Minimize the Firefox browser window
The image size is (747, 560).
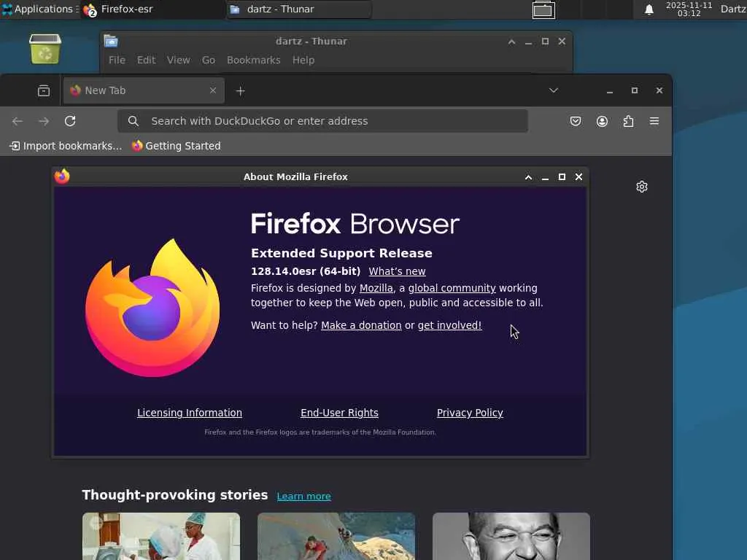pyautogui.click(x=610, y=90)
